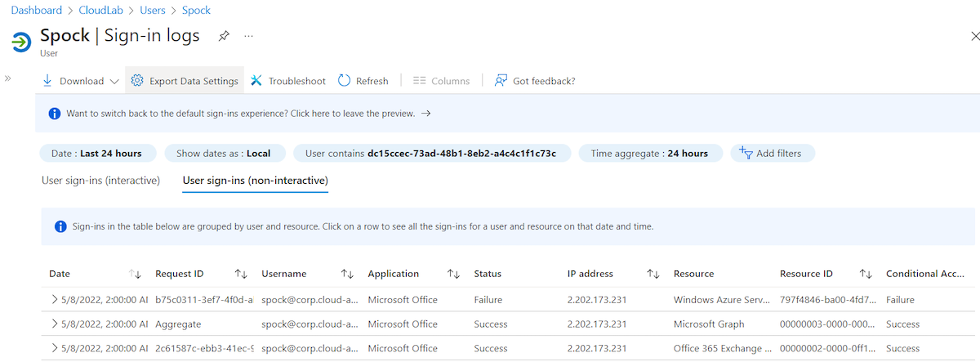Screen dimensions: 980x362
Task: Click the Download button
Action: click(80, 81)
